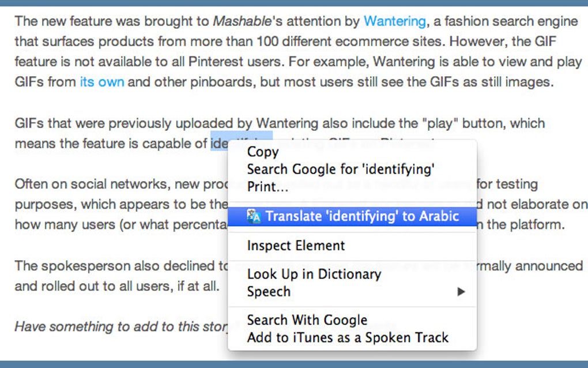Select Search Google for 'identifying'
This screenshot has height=368, width=588.
point(340,169)
